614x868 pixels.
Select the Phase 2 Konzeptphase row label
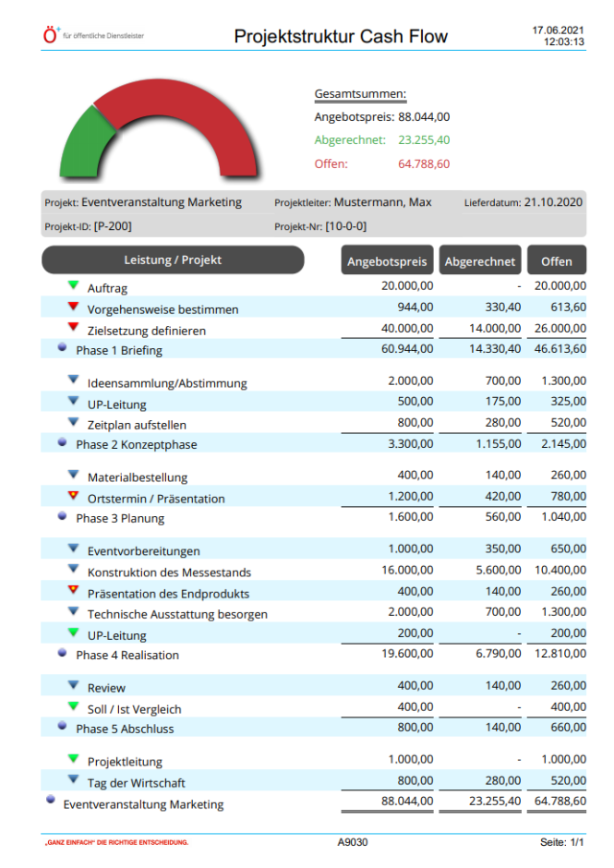click(x=136, y=444)
